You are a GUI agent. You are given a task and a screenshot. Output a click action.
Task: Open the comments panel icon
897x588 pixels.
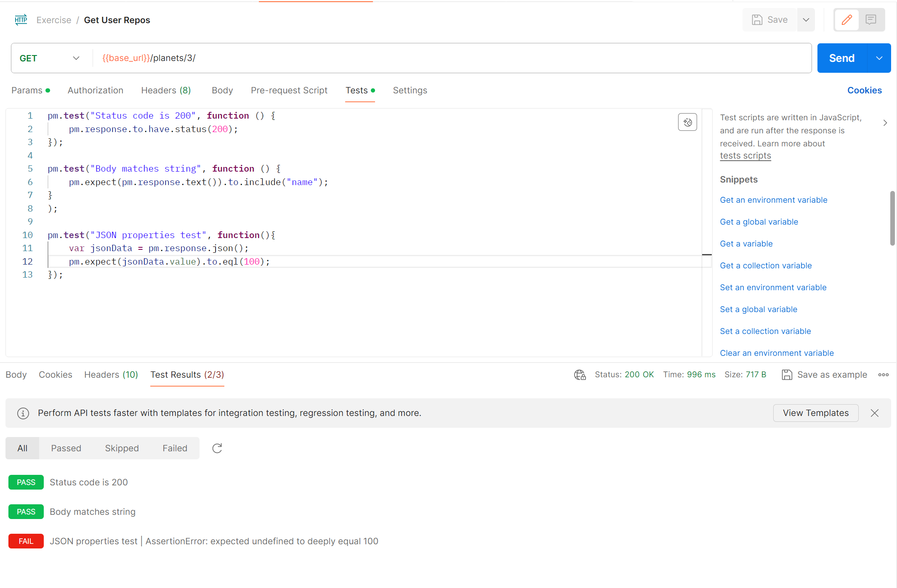pyautogui.click(x=871, y=20)
